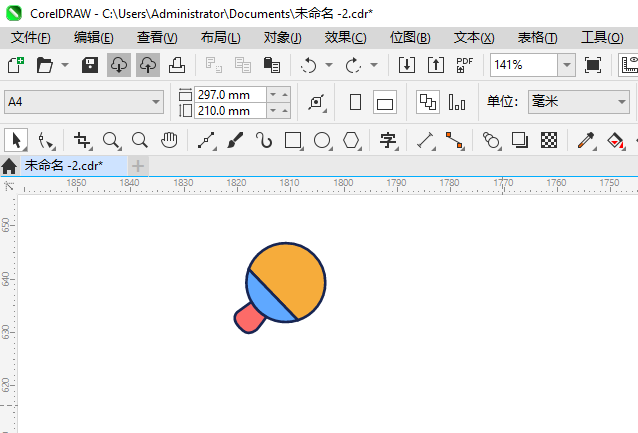This screenshot has width=638, height=433.
Task: Select the Polygon tool
Action: (x=352, y=141)
